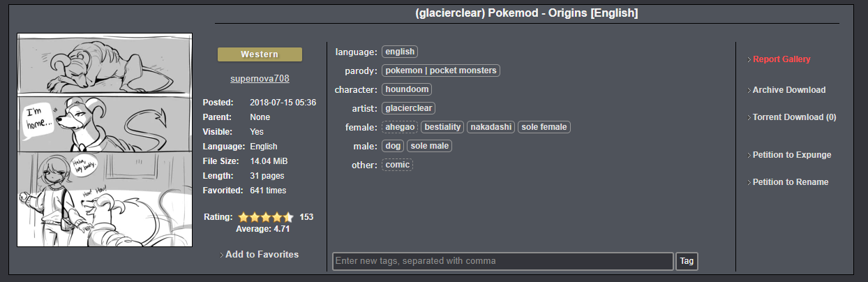Focus the new tags input field
The width and height of the screenshot is (868, 282).
(503, 261)
